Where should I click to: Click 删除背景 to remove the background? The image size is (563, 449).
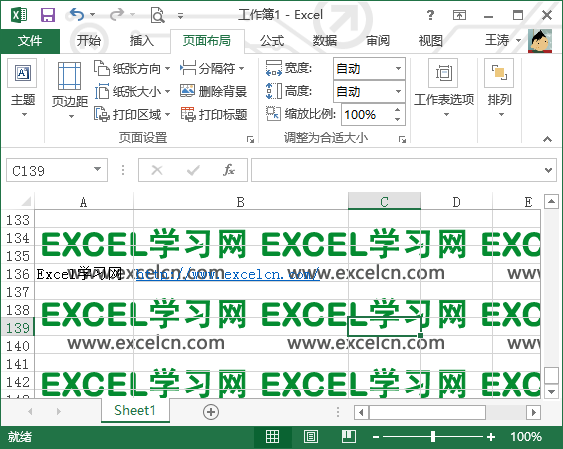click(x=213, y=92)
